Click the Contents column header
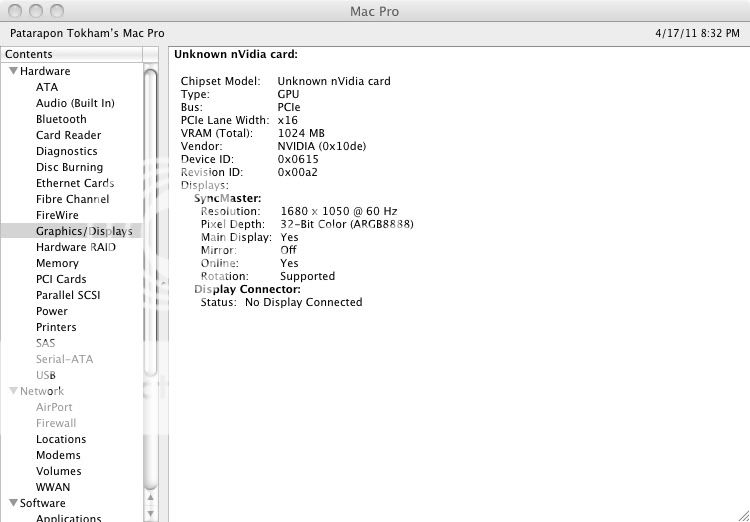 click(x=72, y=55)
